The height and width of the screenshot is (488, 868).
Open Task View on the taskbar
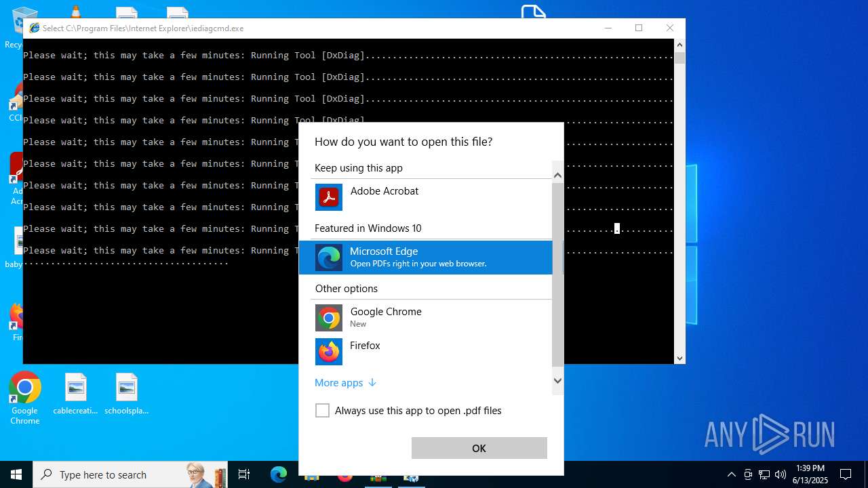pos(244,474)
